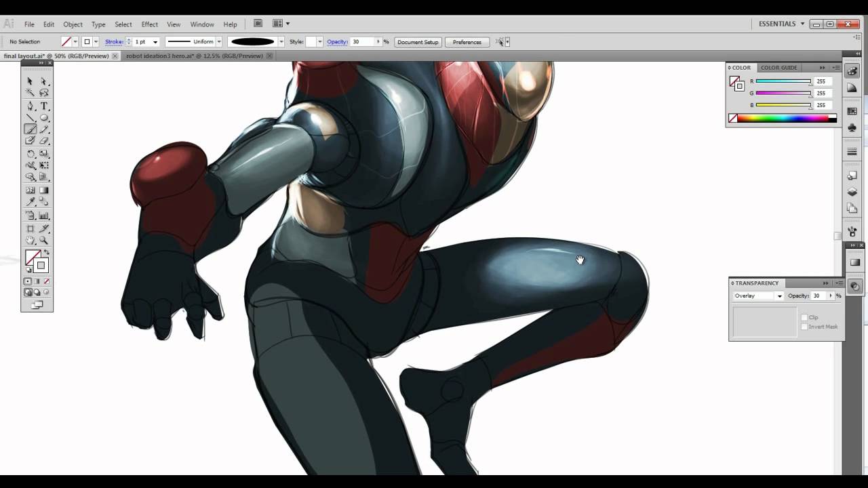
Task: Select the Hand tool
Action: tap(30, 240)
